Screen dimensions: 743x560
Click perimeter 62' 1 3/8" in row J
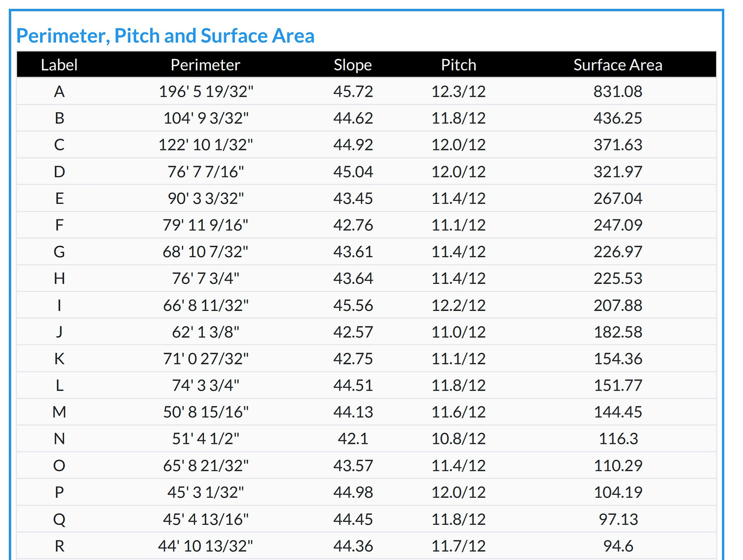click(x=205, y=332)
